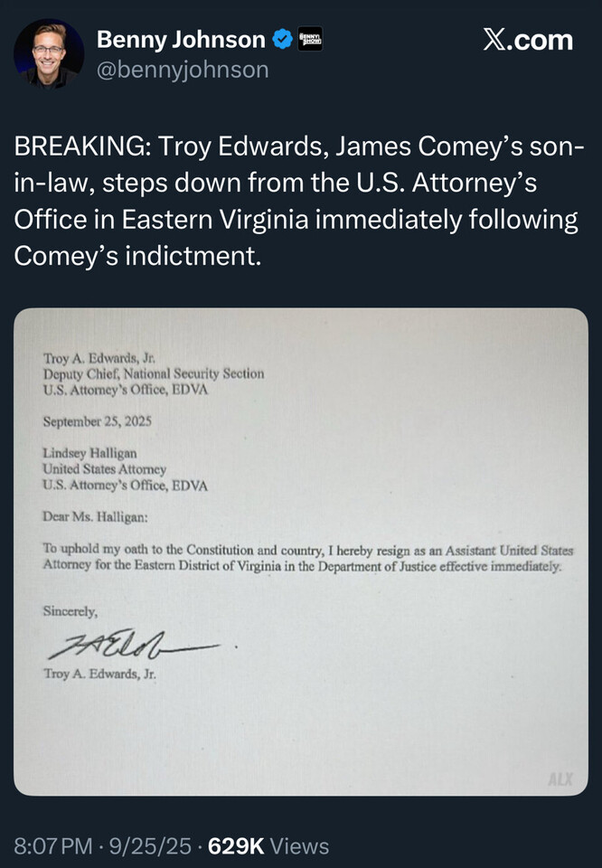602x868 pixels.
Task: Click the @bennyjohnson handle
Action: (x=182, y=70)
